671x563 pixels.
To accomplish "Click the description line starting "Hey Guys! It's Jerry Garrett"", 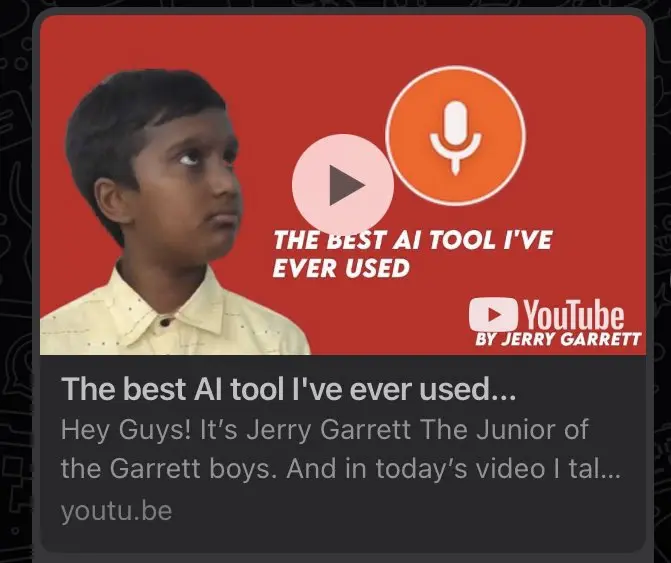I will pyautogui.click(x=324, y=430).
